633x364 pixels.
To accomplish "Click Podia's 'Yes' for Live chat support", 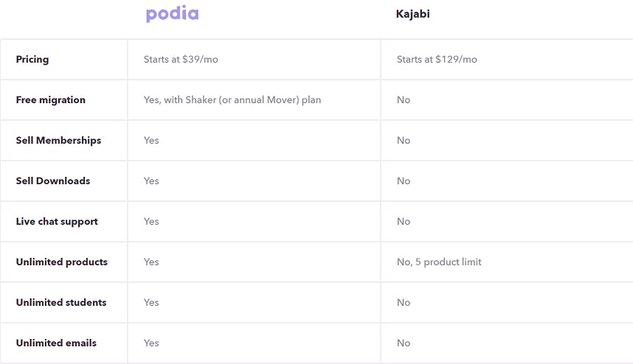I will (151, 221).
